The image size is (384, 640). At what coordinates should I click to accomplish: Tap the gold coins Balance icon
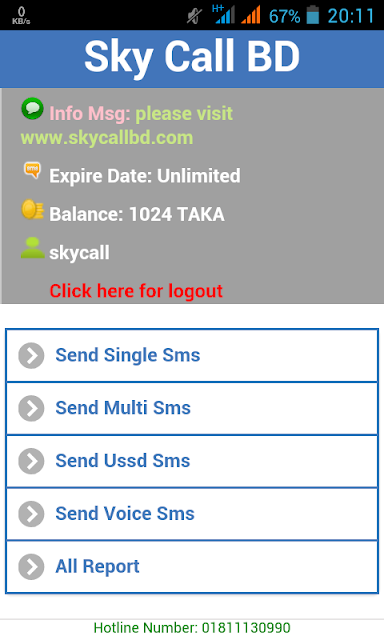(x=32, y=210)
